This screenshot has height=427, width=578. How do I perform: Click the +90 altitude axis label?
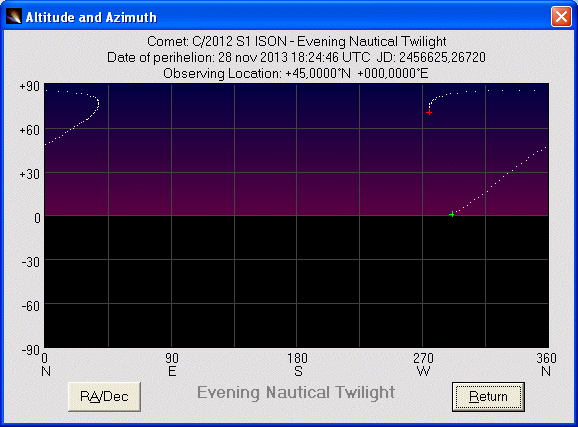coord(29,86)
